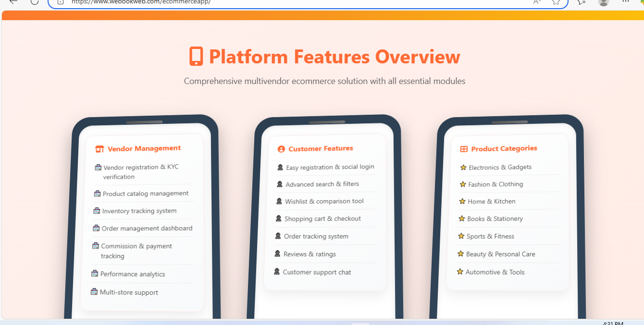Open the browser profile avatar
The image size is (644, 325).
(604, 2)
